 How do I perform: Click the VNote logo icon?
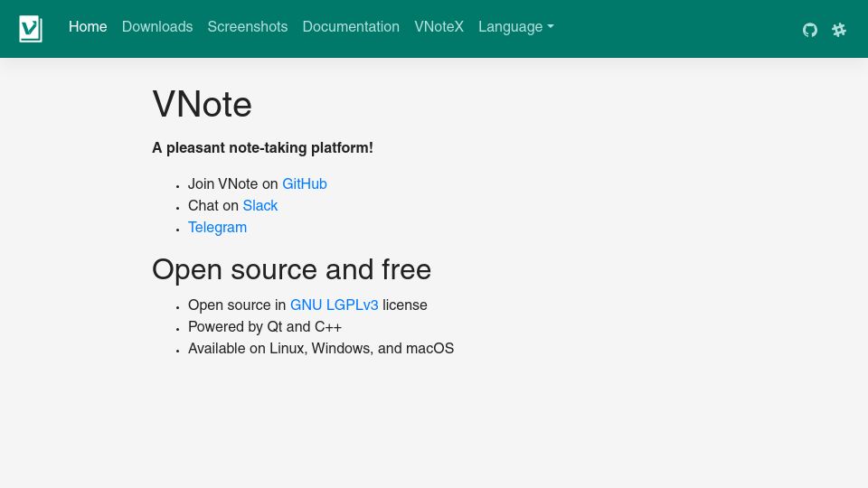point(31,29)
